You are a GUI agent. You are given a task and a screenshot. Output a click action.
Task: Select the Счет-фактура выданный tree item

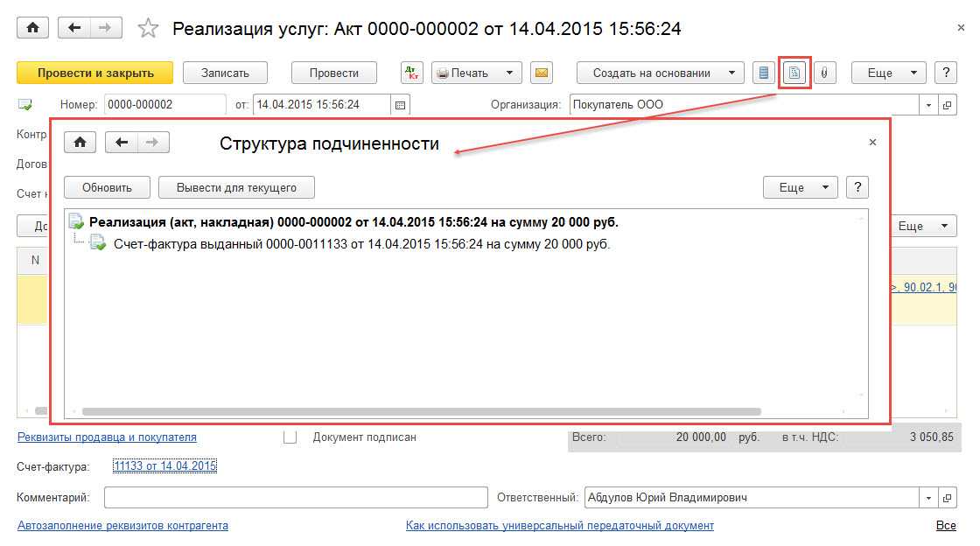click(361, 244)
